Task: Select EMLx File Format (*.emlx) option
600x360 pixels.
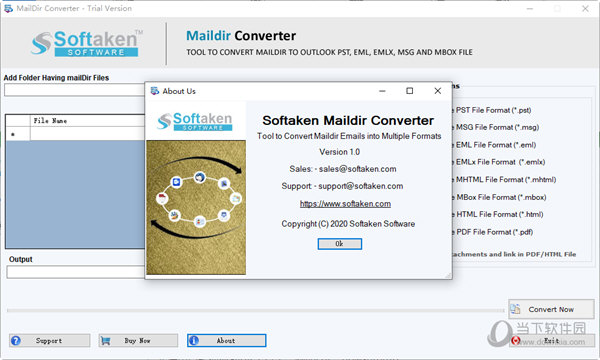Action: tap(500, 162)
